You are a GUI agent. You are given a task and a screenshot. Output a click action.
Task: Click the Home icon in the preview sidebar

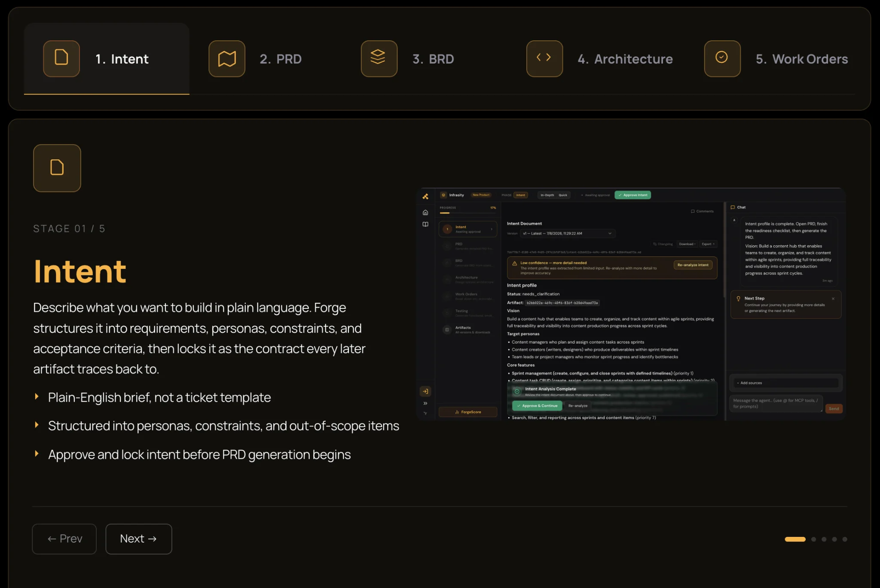click(425, 212)
